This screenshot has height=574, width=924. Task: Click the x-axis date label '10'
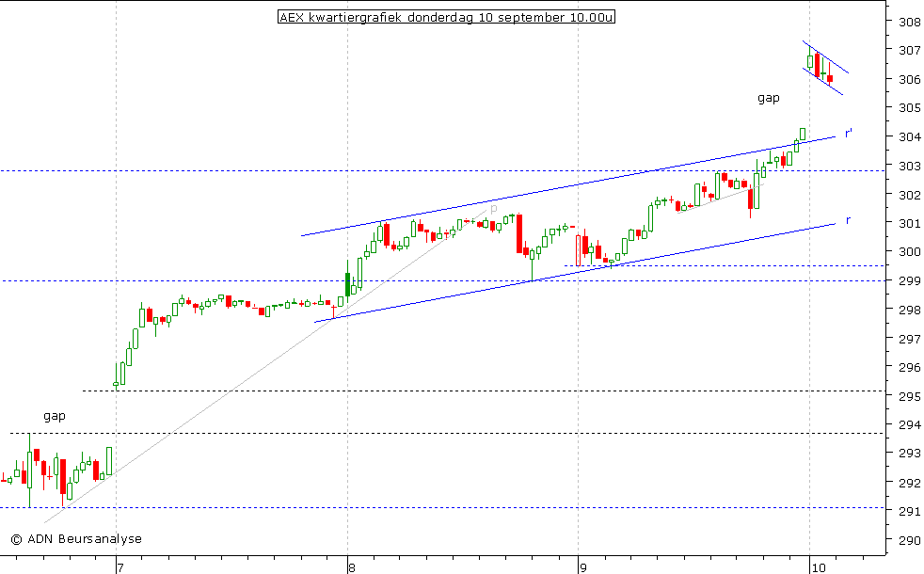tap(819, 568)
